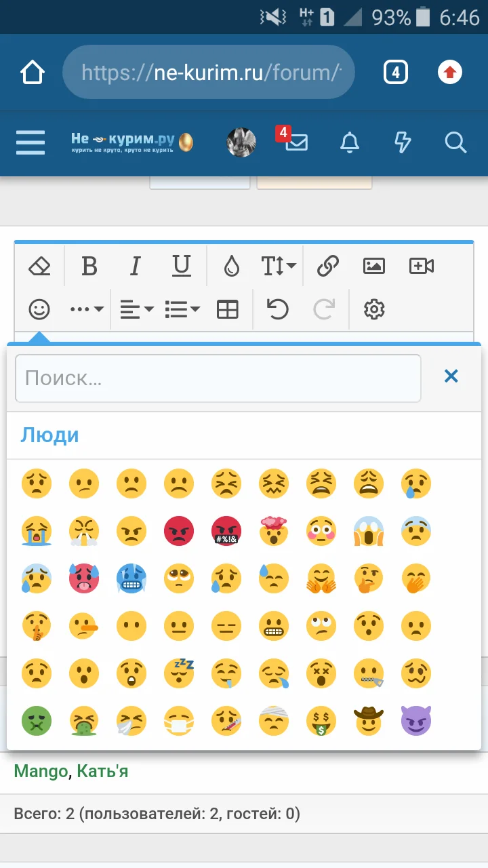Image resolution: width=488 pixels, height=868 pixels.
Task: Pick the loudly crying face emoji
Action: (37, 531)
